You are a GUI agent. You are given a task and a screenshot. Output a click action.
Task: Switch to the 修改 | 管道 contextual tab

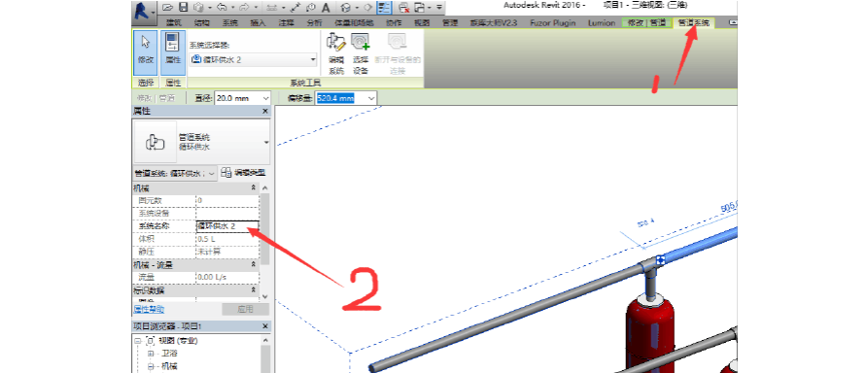[646, 22]
